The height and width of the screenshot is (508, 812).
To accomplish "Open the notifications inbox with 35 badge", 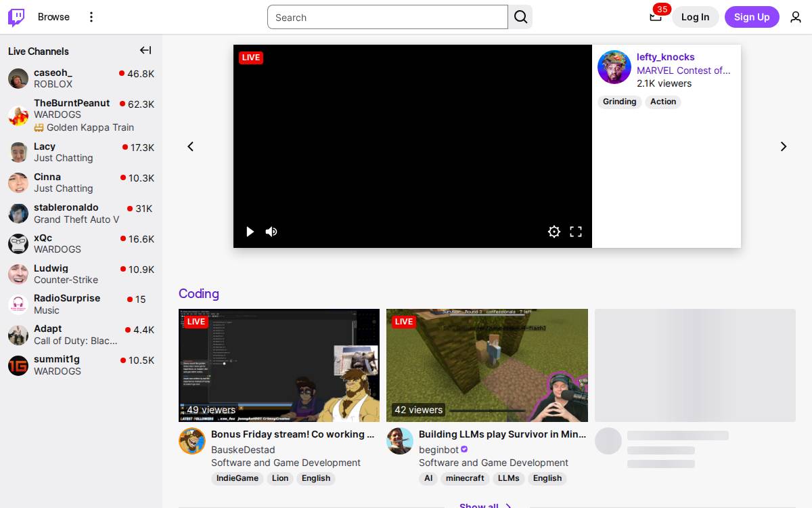I will tap(656, 17).
